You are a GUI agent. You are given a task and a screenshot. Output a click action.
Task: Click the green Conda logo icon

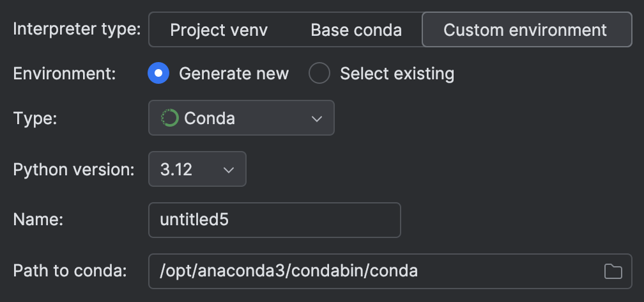pos(170,118)
